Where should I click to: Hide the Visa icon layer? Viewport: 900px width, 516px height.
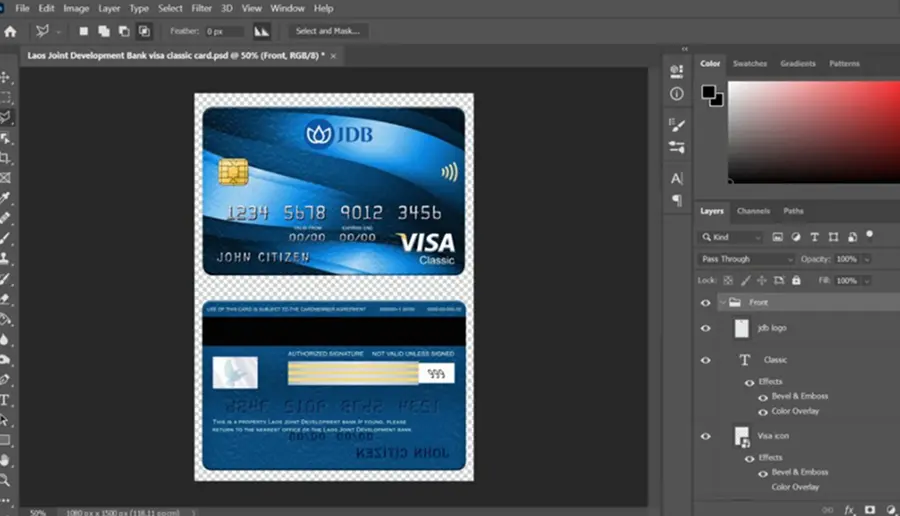point(706,436)
